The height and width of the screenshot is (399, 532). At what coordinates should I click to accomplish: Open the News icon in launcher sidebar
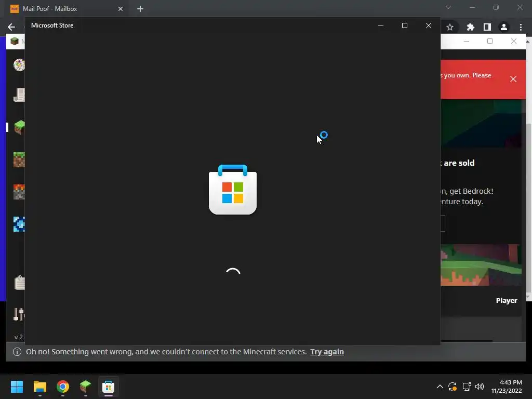(x=19, y=95)
